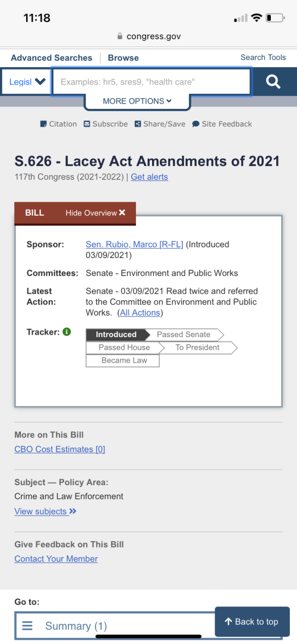The height and width of the screenshot is (644, 297).
Task: Open the Citation tool icon
Action: [43, 124]
